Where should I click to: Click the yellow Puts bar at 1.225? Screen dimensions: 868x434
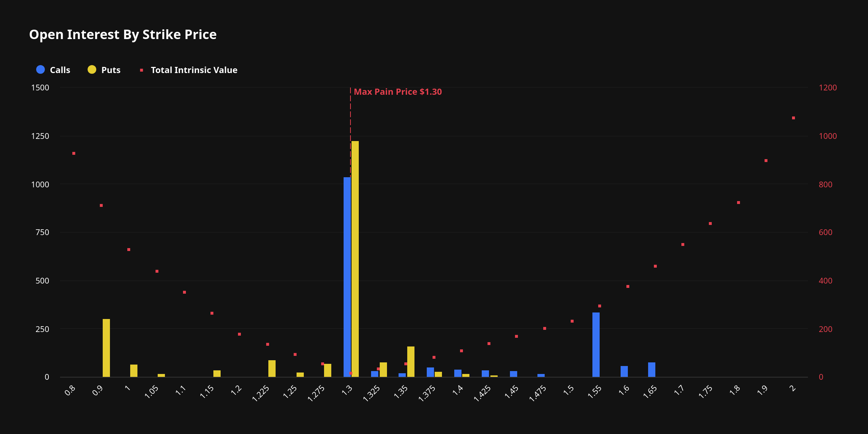coord(272,368)
